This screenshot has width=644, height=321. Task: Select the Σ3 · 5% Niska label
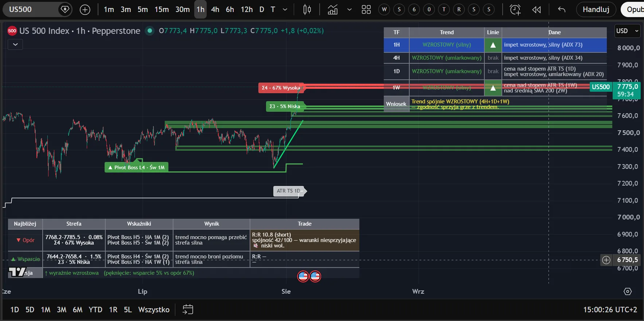[285, 106]
